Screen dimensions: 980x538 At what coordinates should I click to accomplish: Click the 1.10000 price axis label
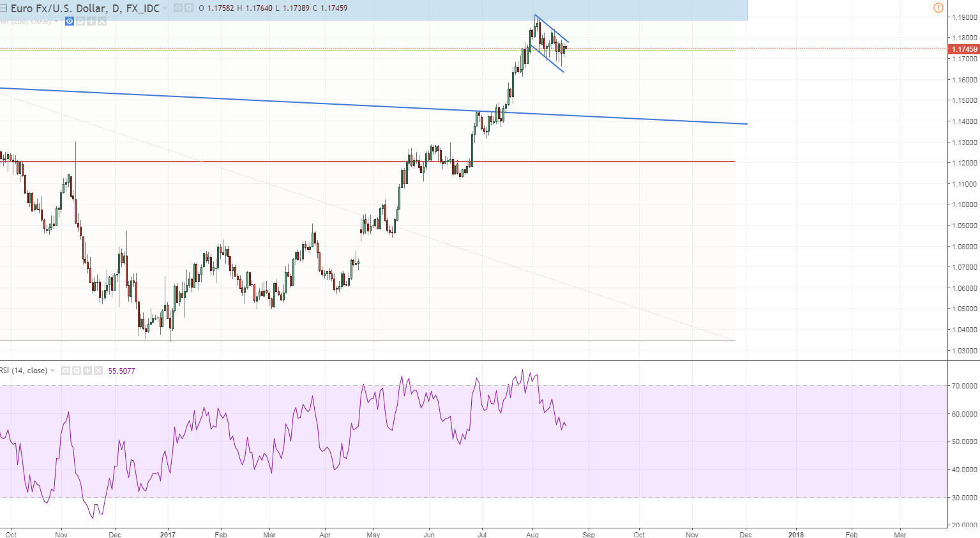click(x=964, y=204)
